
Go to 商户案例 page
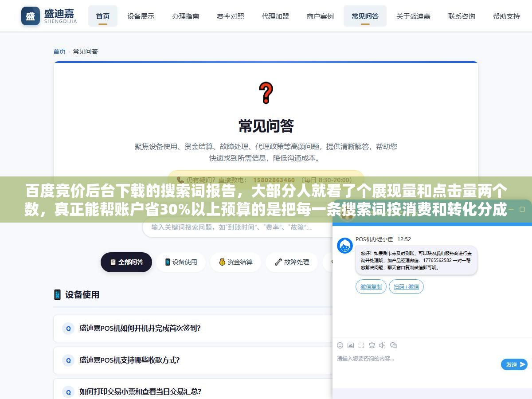click(x=320, y=16)
